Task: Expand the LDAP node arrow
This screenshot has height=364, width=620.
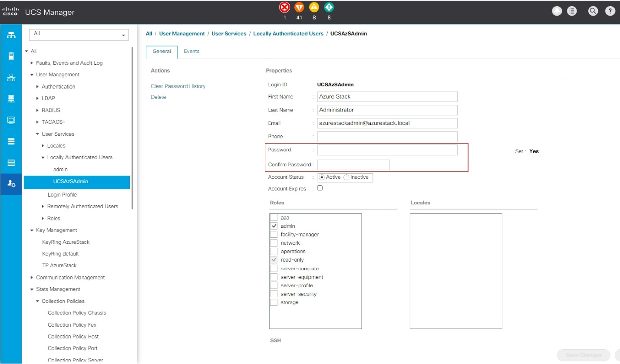Action: (x=37, y=98)
